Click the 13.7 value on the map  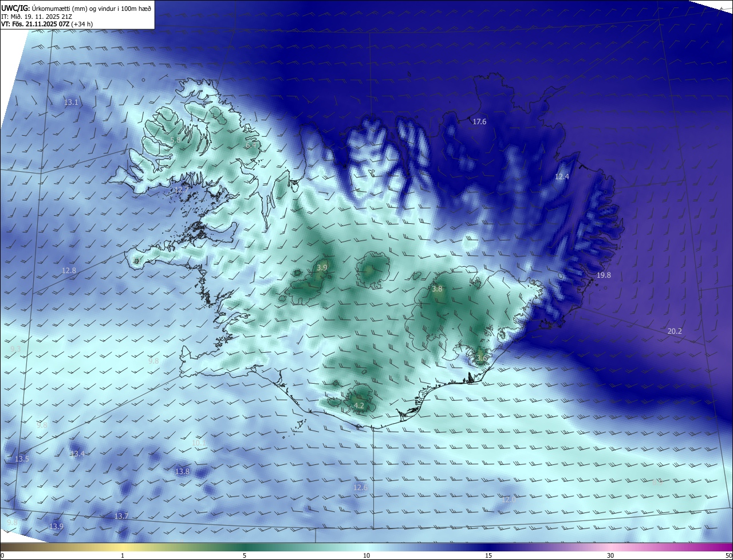(121, 516)
